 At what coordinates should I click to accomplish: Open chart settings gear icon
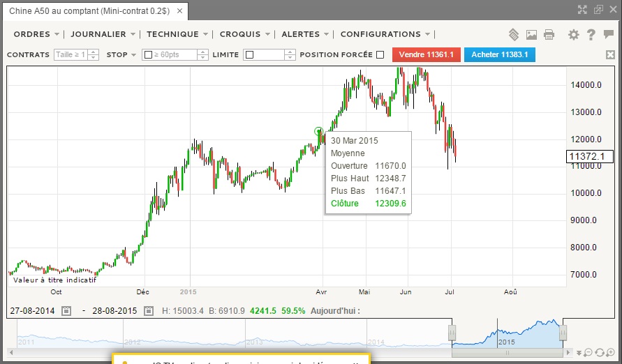[x=573, y=34]
